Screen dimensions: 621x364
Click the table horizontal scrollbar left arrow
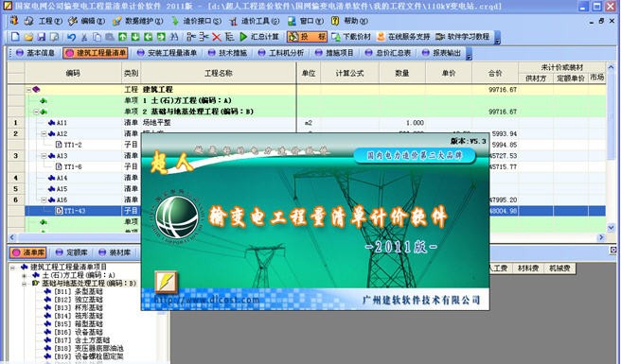click(12, 237)
